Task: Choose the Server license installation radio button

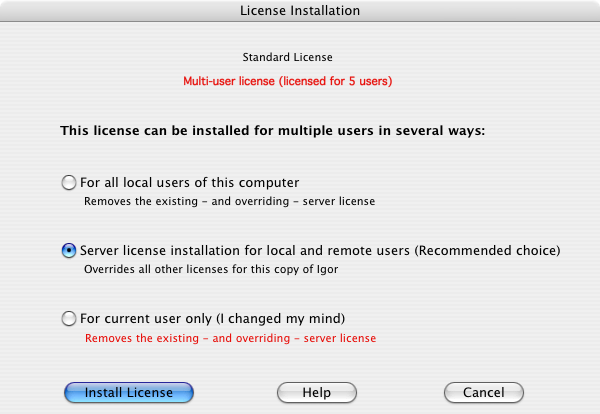Action: [69, 251]
